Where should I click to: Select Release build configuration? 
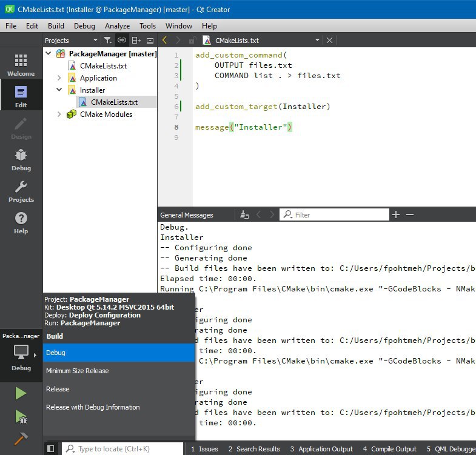point(119,389)
